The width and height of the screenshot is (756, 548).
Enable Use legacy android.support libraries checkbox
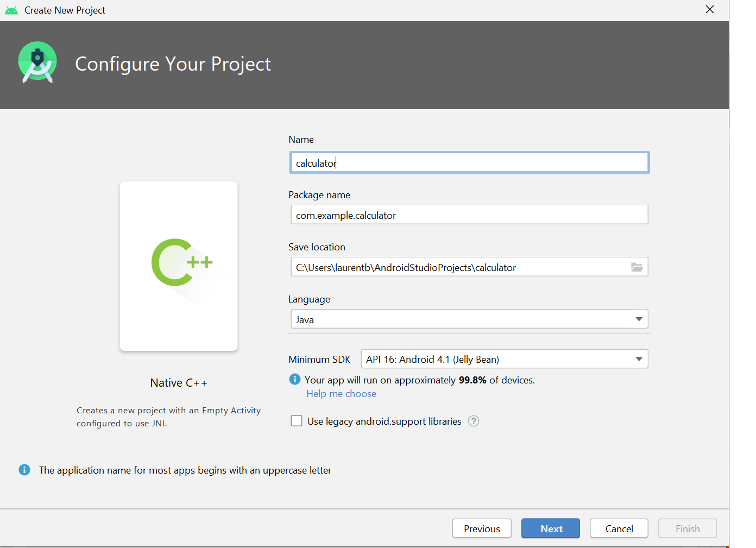coord(297,421)
